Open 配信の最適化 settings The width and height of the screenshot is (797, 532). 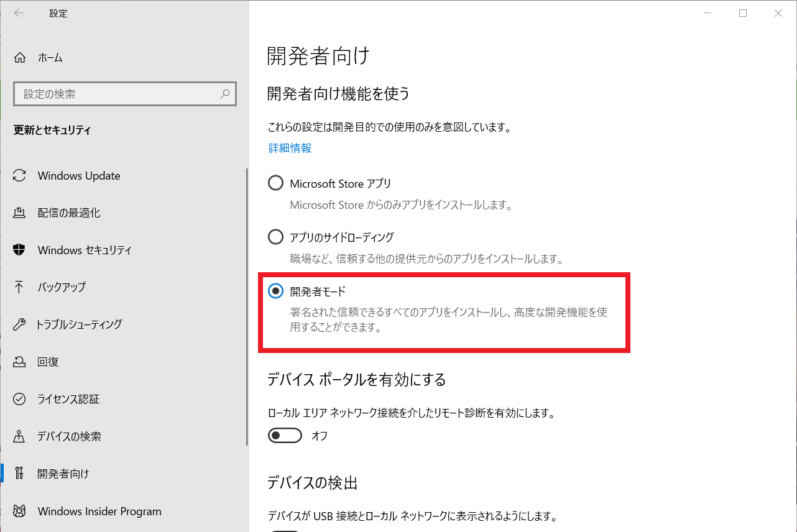click(x=21, y=213)
